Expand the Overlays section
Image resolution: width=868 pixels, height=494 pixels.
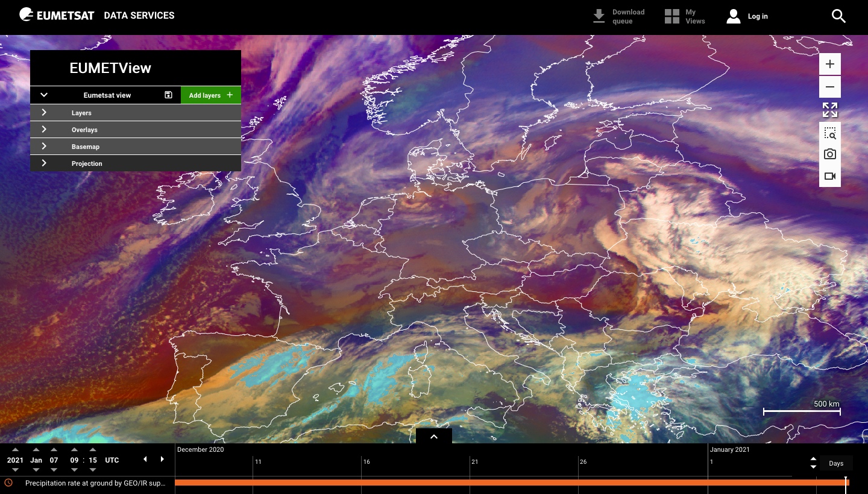[44, 129]
